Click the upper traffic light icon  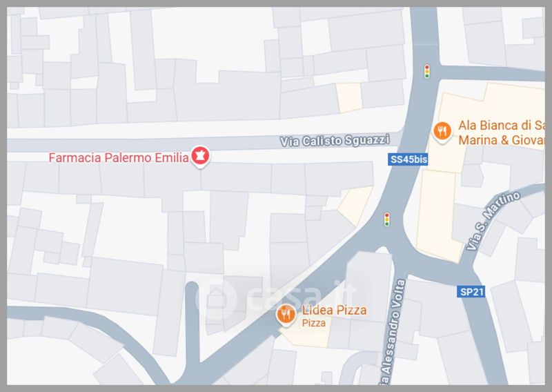coord(427,72)
